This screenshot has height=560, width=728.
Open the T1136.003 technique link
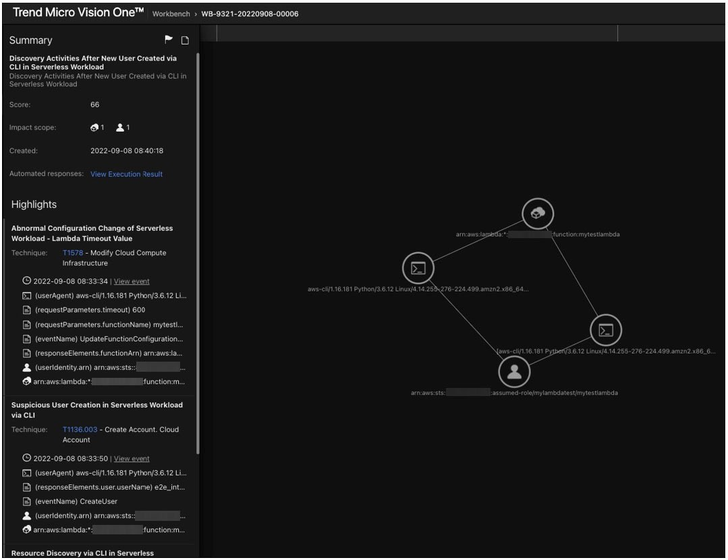coord(80,430)
